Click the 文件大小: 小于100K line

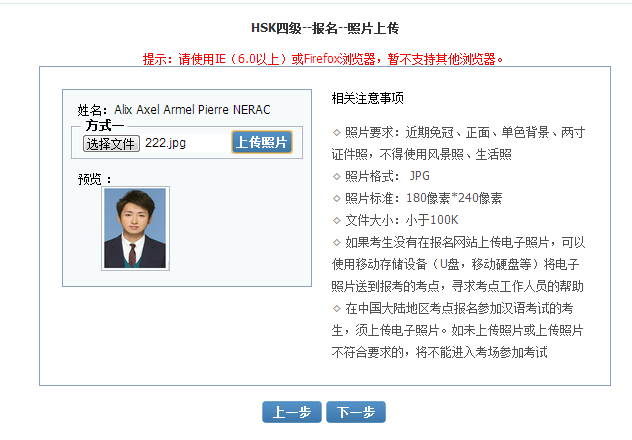(x=395, y=220)
